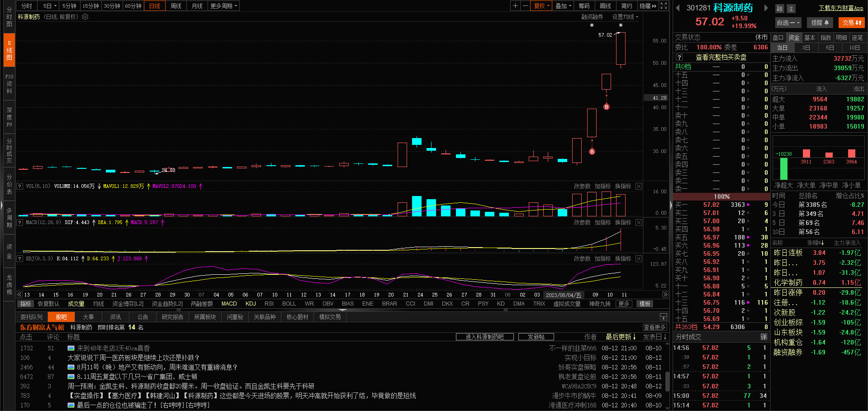This screenshot has width=868, height=411.
Task: Toggle KDJ indicator
Action: (251, 304)
